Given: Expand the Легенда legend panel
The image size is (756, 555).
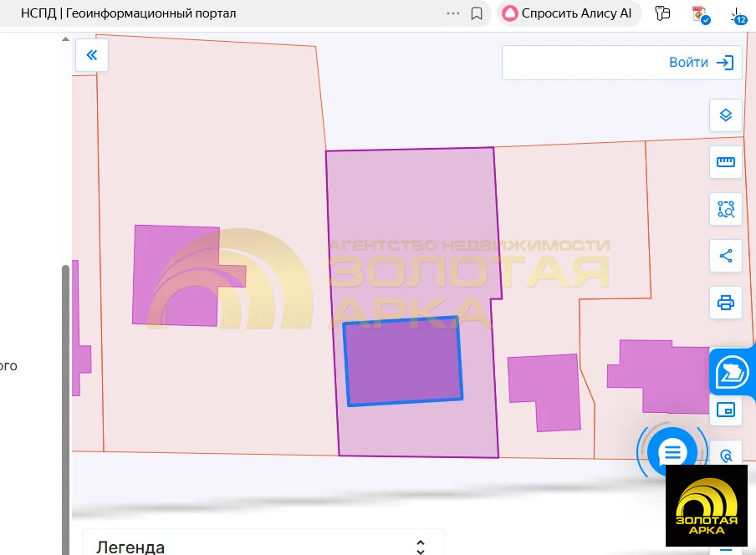Looking at the screenshot, I should [421, 547].
